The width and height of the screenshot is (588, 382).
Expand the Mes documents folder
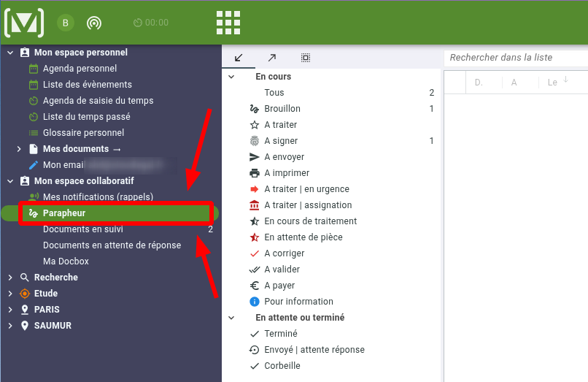coord(19,149)
